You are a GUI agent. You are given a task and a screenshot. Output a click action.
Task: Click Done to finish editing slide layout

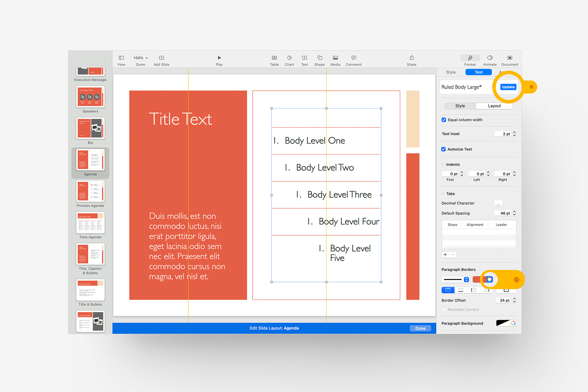pyautogui.click(x=420, y=328)
